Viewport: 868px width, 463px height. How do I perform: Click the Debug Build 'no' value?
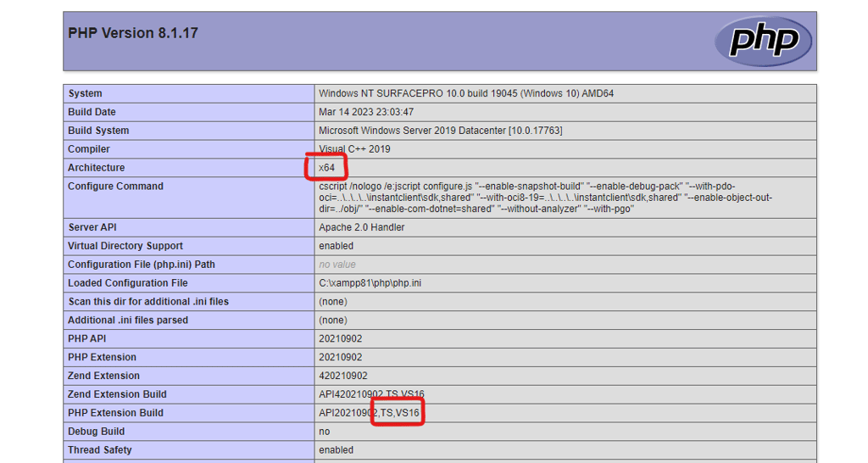click(324, 432)
